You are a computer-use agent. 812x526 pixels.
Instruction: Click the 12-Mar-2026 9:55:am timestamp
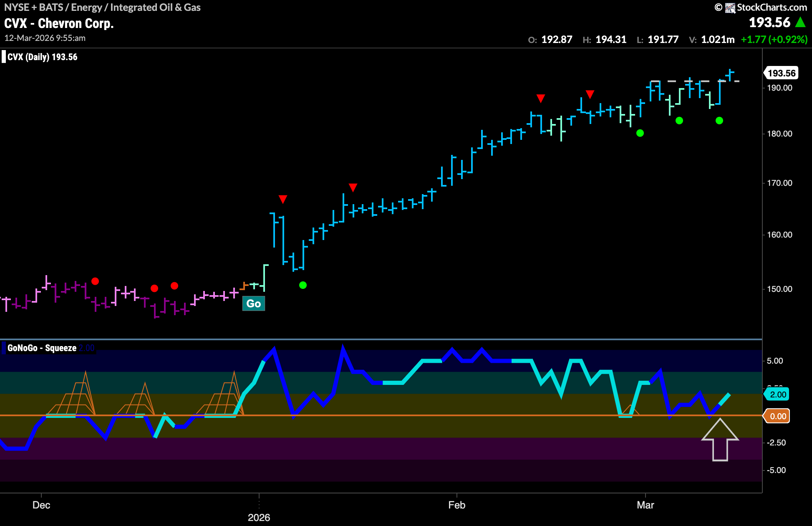[x=45, y=38]
